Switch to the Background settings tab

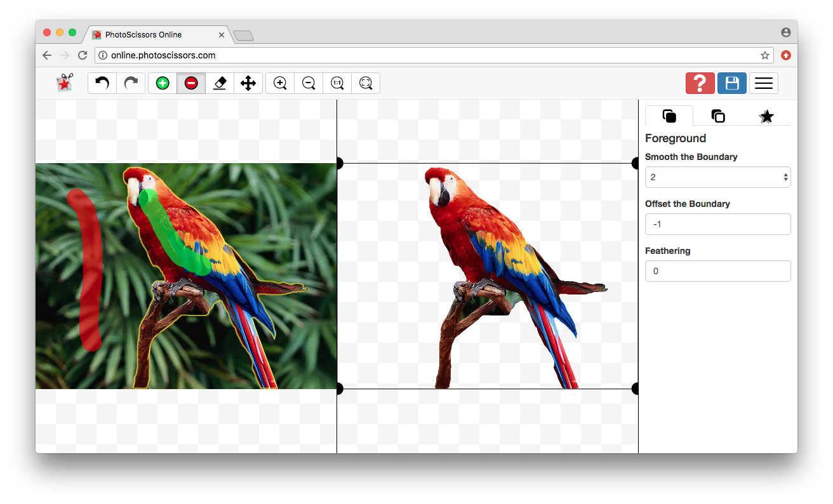click(x=717, y=116)
